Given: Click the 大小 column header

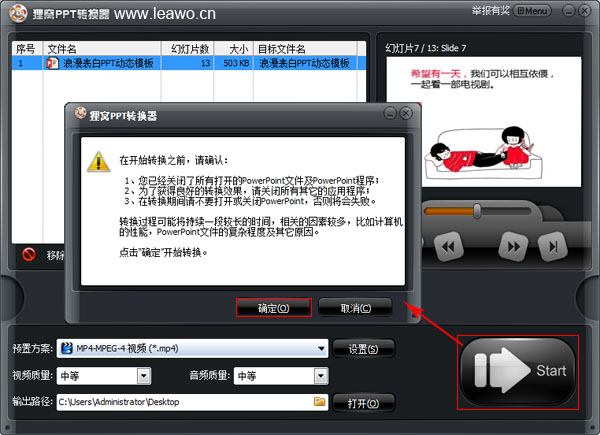Looking at the screenshot, I should [x=233, y=49].
